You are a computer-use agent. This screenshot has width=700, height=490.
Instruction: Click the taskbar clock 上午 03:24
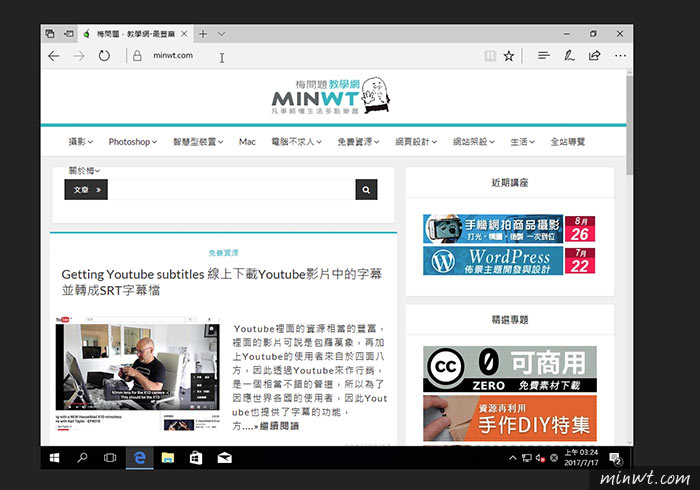(x=581, y=457)
